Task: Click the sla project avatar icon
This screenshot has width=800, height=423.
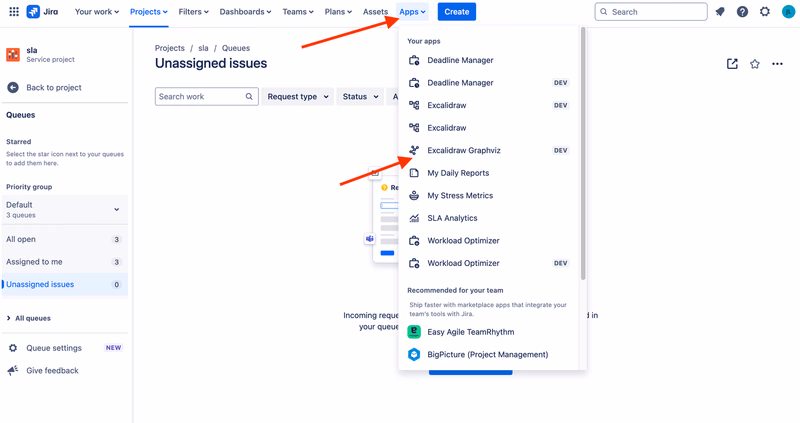Action: tap(13, 55)
